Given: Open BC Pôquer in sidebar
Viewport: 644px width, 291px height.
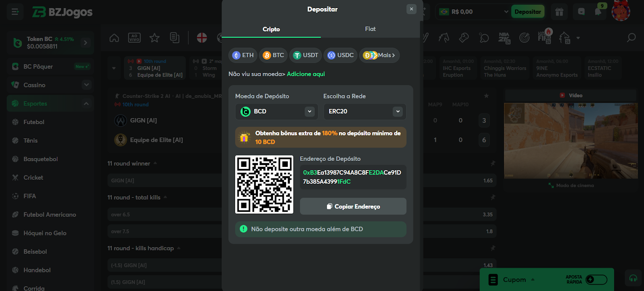Looking at the screenshot, I should point(50,67).
